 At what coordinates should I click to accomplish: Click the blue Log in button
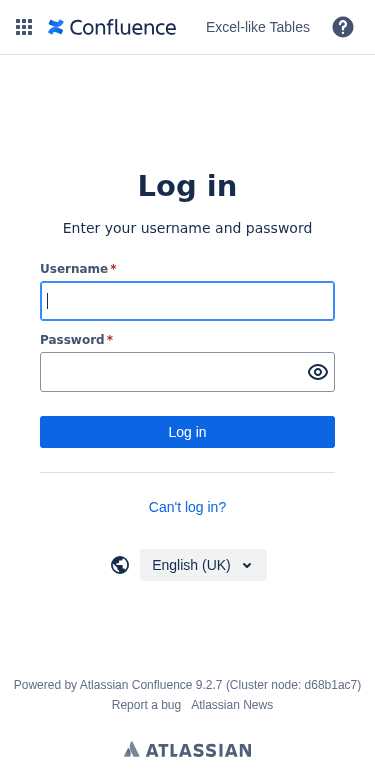[188, 432]
